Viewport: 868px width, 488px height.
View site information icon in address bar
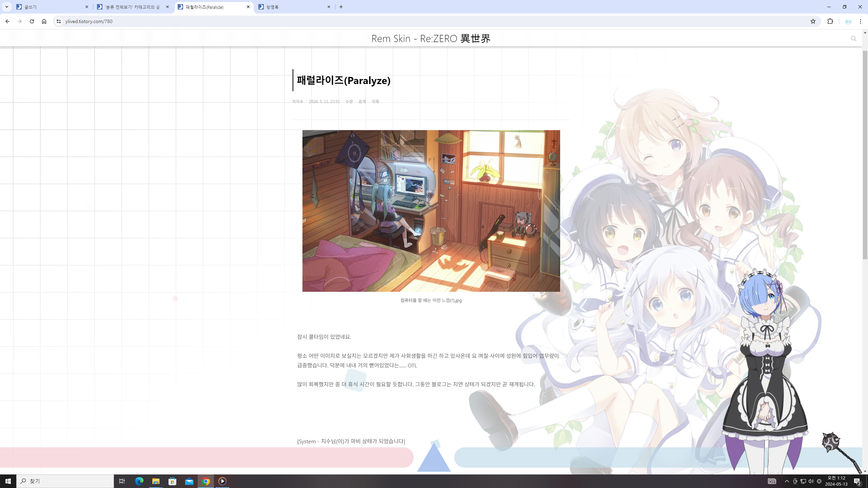58,21
